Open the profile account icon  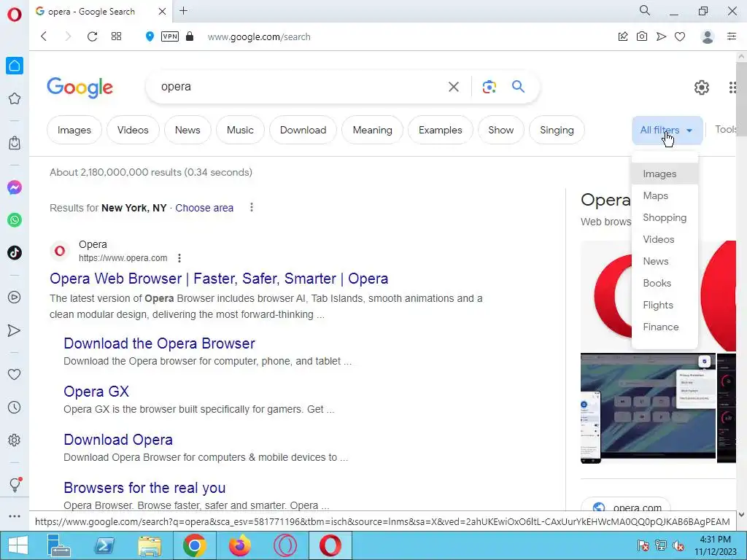[x=708, y=36]
